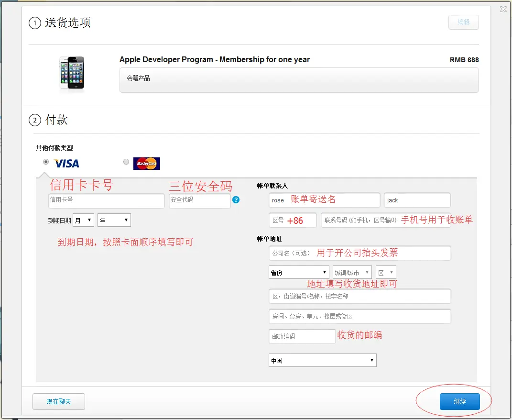Click the 继续 continue button
This screenshot has height=420, width=512.
coord(460,401)
